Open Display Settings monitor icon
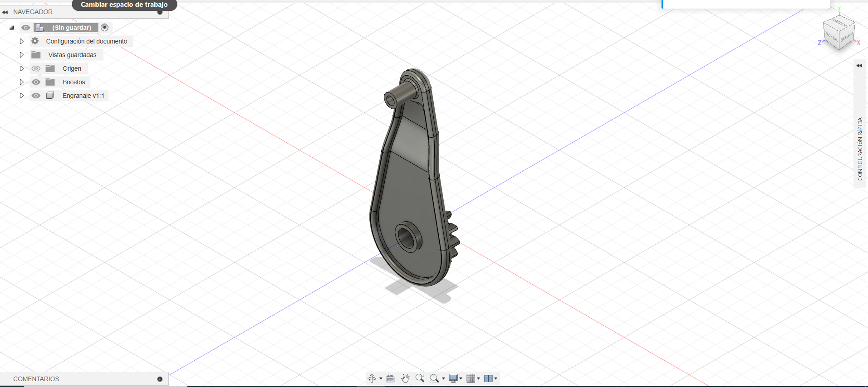This screenshot has width=868, height=387. tap(453, 378)
